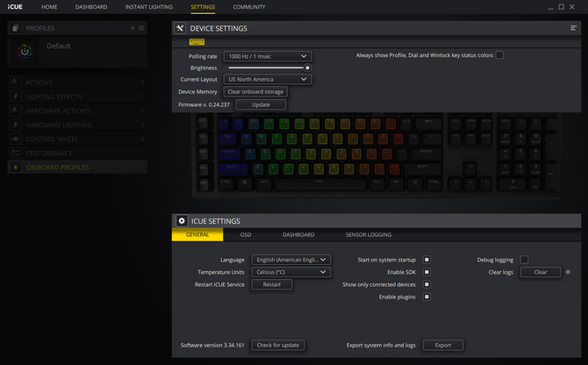Viewport: 588px width, 365px height.
Task: Open the profiles list menu icon
Action: 141,28
